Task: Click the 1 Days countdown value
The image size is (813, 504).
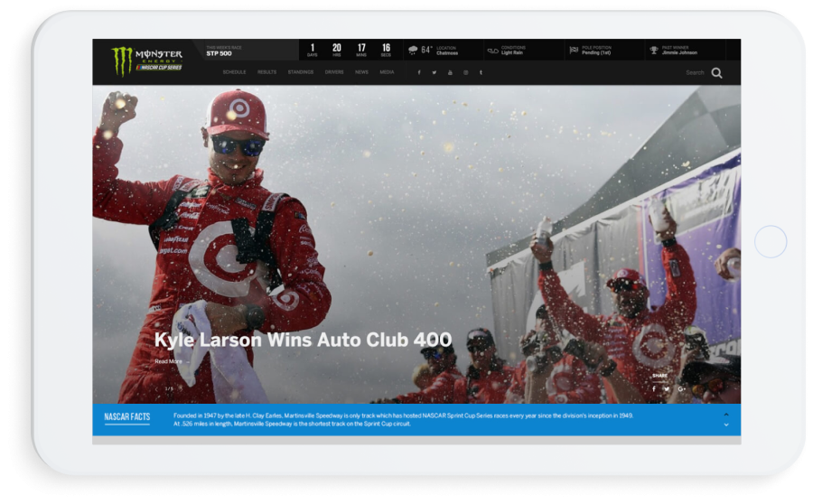Action: [x=313, y=50]
